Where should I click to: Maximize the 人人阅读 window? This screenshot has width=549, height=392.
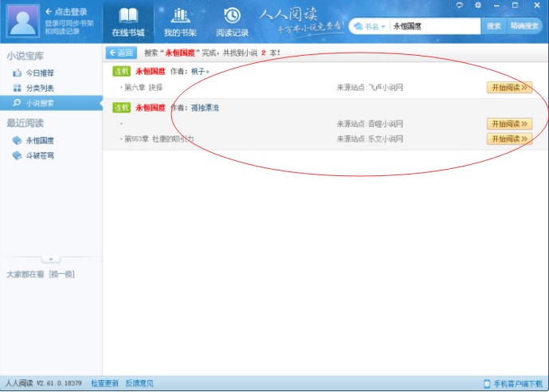[x=515, y=6]
